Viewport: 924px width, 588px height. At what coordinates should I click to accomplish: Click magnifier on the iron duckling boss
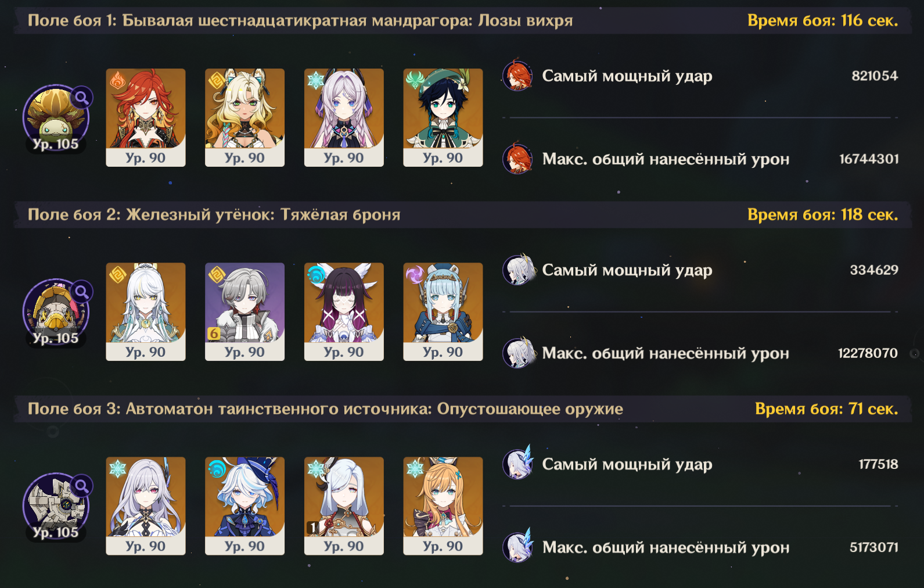tap(82, 292)
